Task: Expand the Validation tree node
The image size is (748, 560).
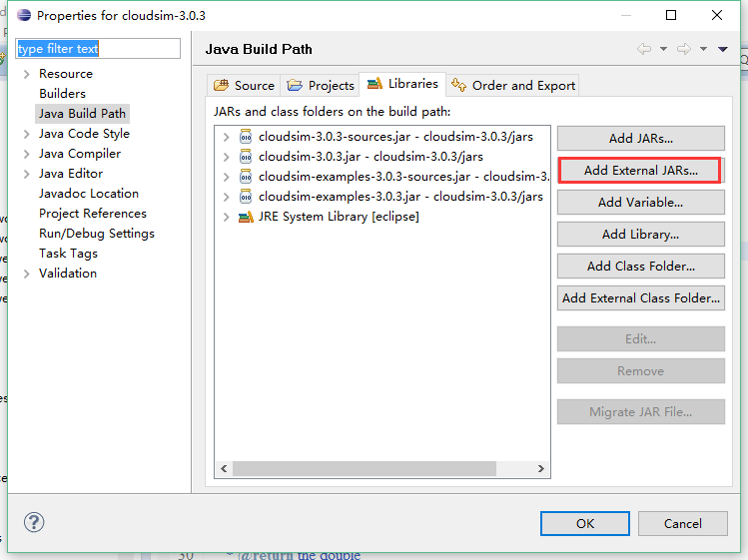Action: click(26, 274)
